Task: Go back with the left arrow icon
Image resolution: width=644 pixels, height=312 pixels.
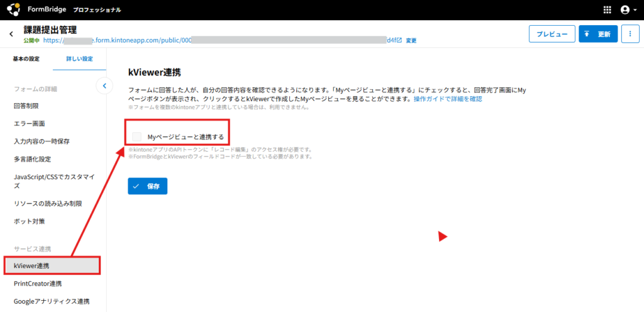Action: coord(11,34)
